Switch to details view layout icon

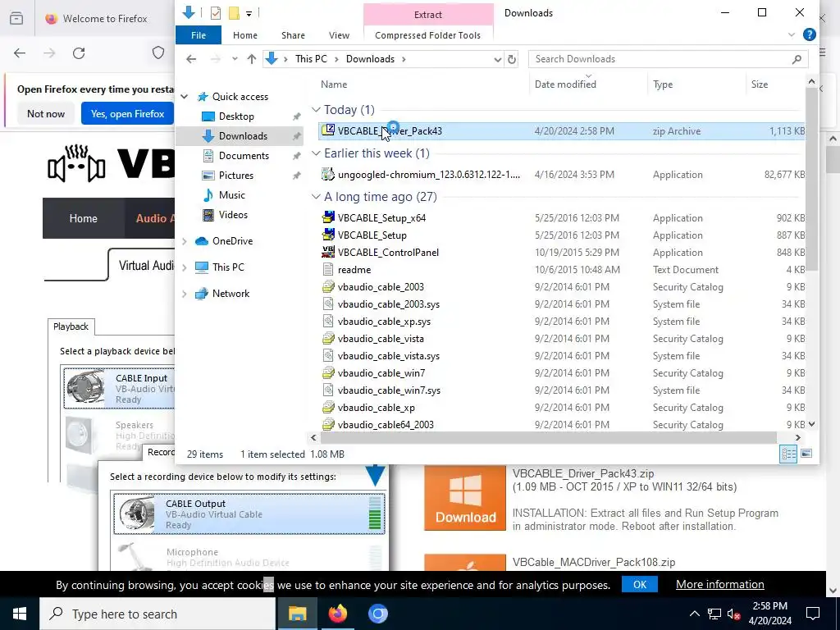click(788, 454)
